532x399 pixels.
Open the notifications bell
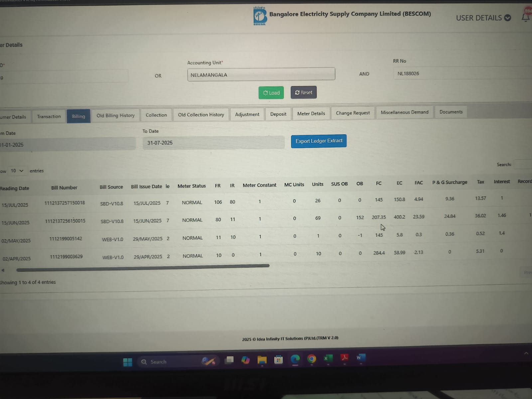click(526, 17)
